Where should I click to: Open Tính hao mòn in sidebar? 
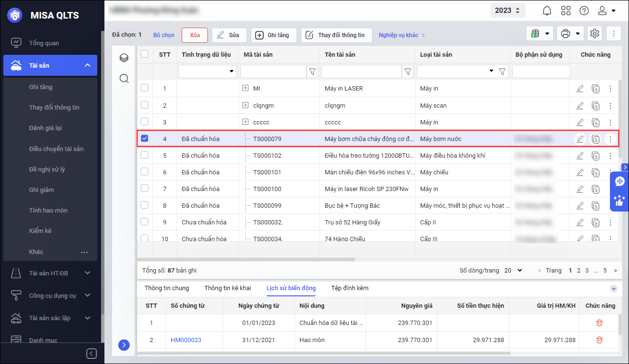point(48,210)
